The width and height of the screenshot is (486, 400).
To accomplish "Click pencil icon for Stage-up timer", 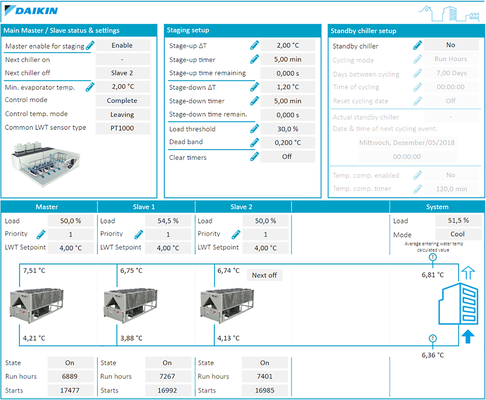I will (x=254, y=59).
